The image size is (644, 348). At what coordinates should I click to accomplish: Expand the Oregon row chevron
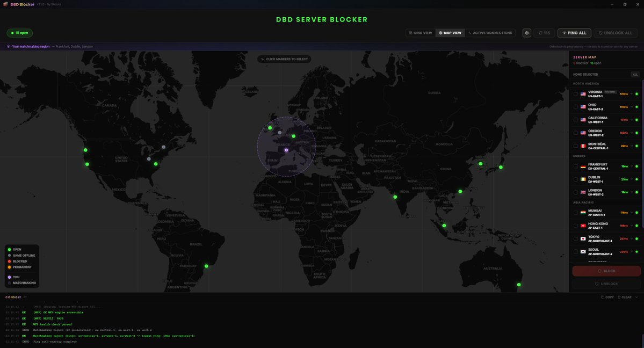(x=632, y=133)
